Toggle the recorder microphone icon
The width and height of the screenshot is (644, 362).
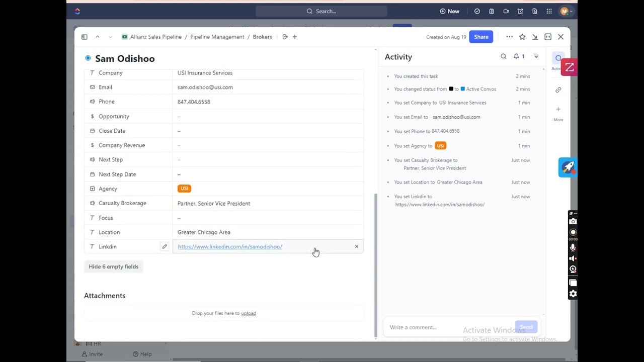point(573,247)
